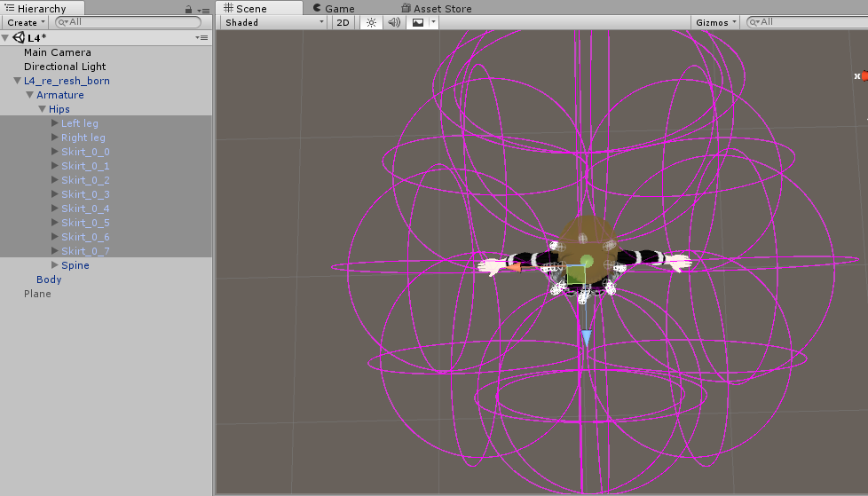Select the Armature object

[x=59, y=95]
